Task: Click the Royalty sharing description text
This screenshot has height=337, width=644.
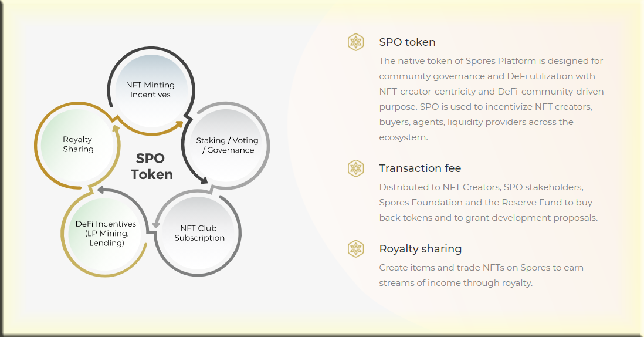Action: pos(482,275)
